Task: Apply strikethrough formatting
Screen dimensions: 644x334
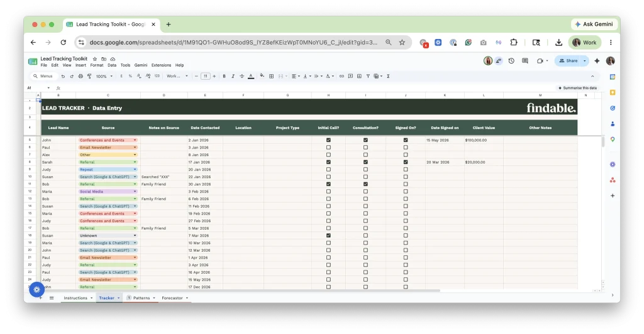Action: coord(241,76)
